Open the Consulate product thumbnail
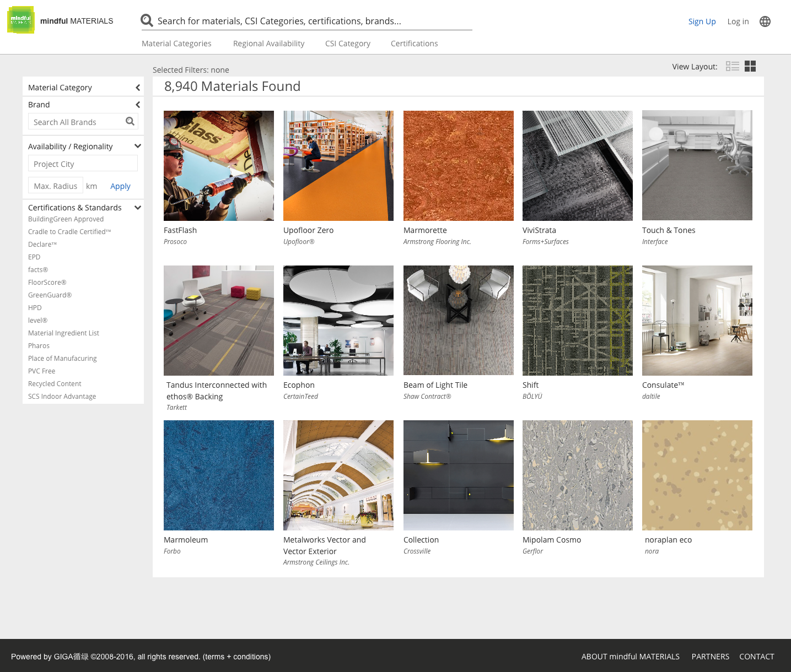Viewport: 791px width, 672px height. coord(697,321)
